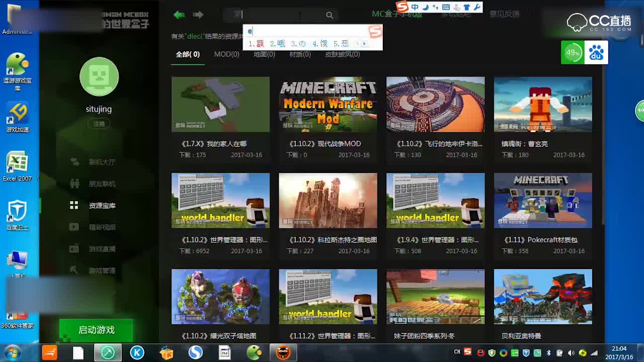Open 360软件管家 desktop icon
Image resolution: width=644 pixels, height=362 pixels.
point(17,319)
